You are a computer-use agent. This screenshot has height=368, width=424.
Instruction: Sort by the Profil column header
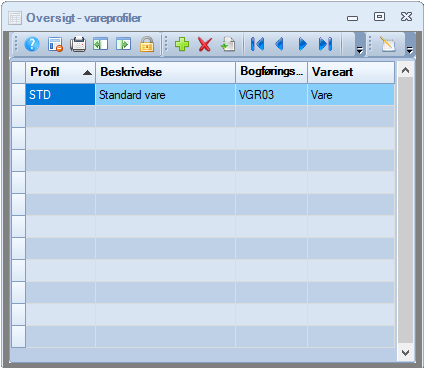tap(61, 72)
